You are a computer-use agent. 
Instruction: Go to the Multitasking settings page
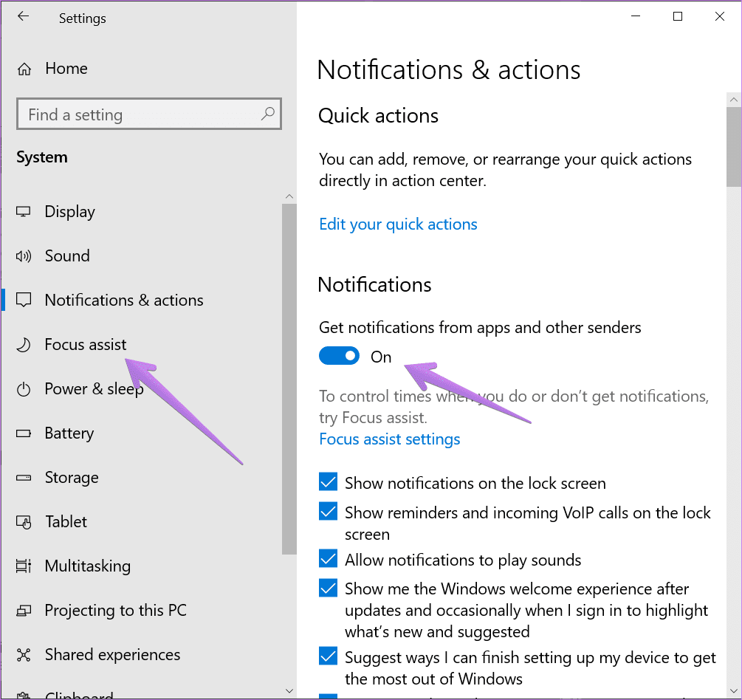pyautogui.click(x=87, y=566)
